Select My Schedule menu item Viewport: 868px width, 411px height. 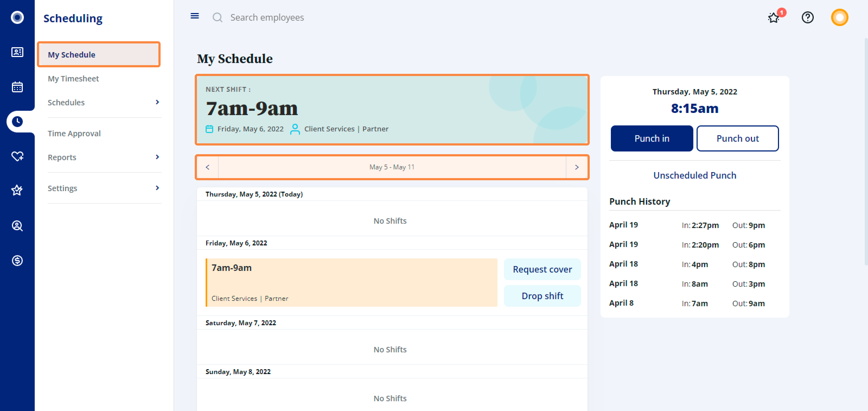(99, 55)
